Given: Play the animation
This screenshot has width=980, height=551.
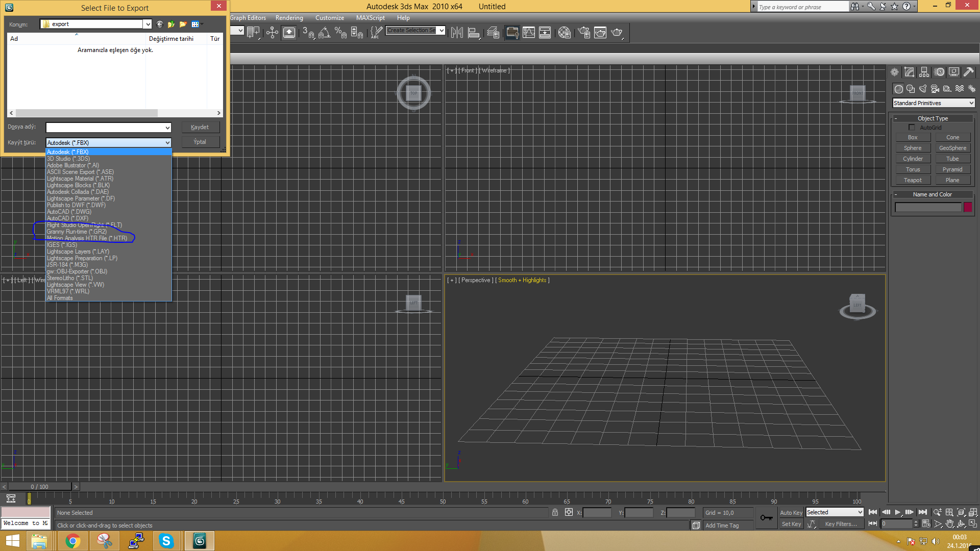Looking at the screenshot, I should [x=898, y=512].
